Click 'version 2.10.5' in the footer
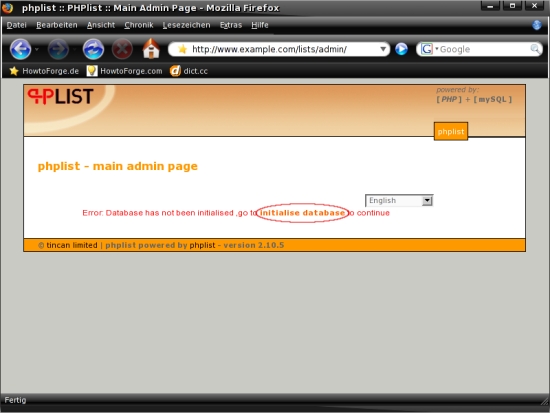The image size is (550, 413). [254, 245]
